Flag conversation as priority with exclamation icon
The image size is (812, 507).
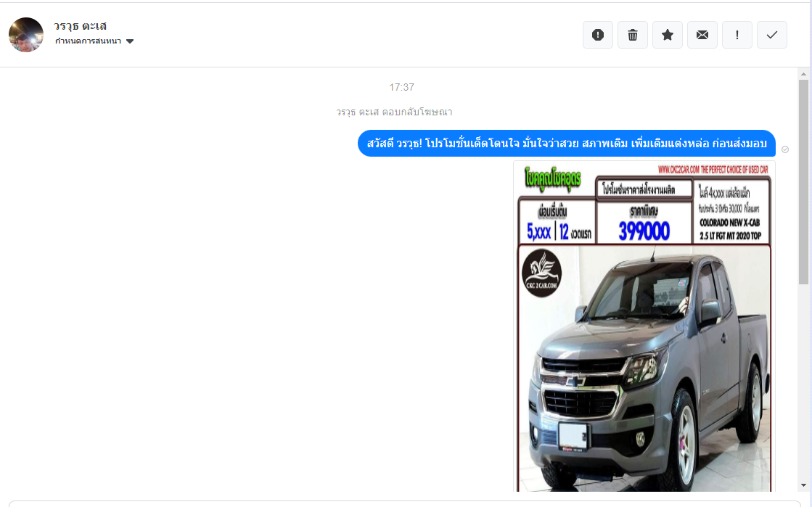[x=737, y=35]
